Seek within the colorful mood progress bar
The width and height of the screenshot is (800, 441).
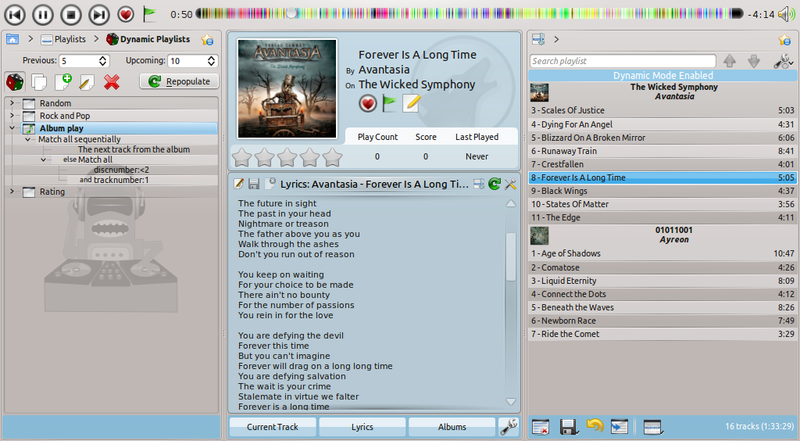(x=469, y=14)
